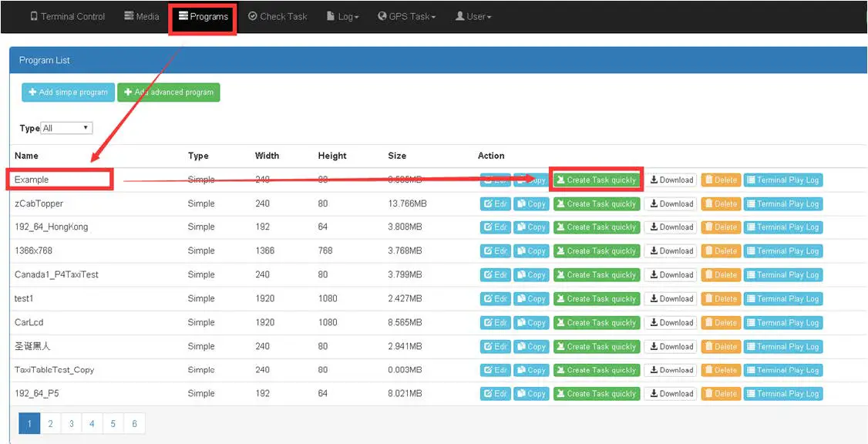Open the Terminal Control menu item
The image size is (868, 444).
tap(67, 16)
